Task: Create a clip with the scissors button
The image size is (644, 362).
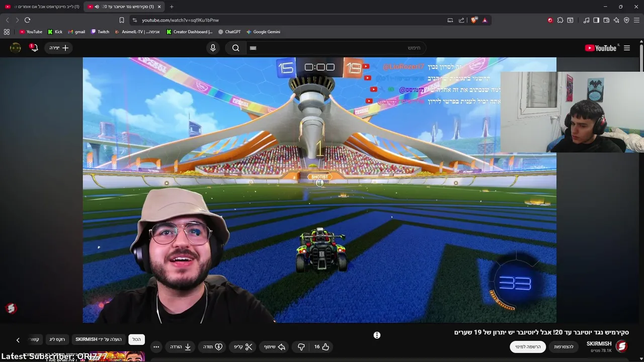Action: (243, 347)
